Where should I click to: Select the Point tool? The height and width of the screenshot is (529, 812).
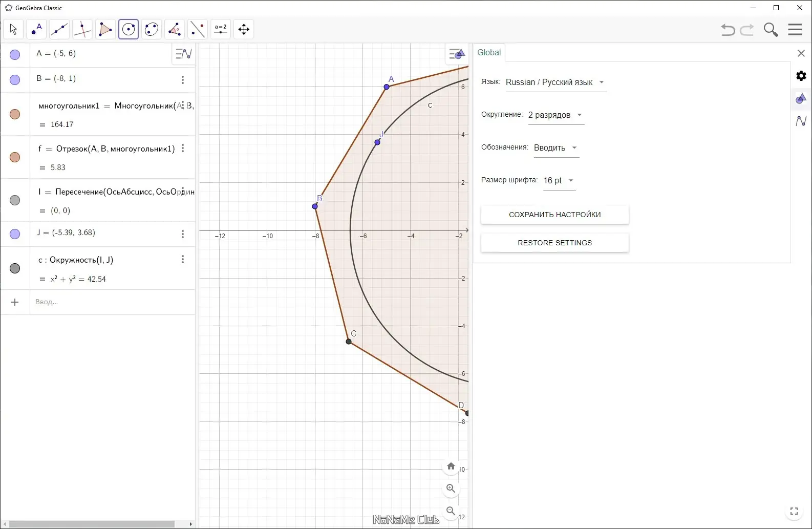pos(36,29)
